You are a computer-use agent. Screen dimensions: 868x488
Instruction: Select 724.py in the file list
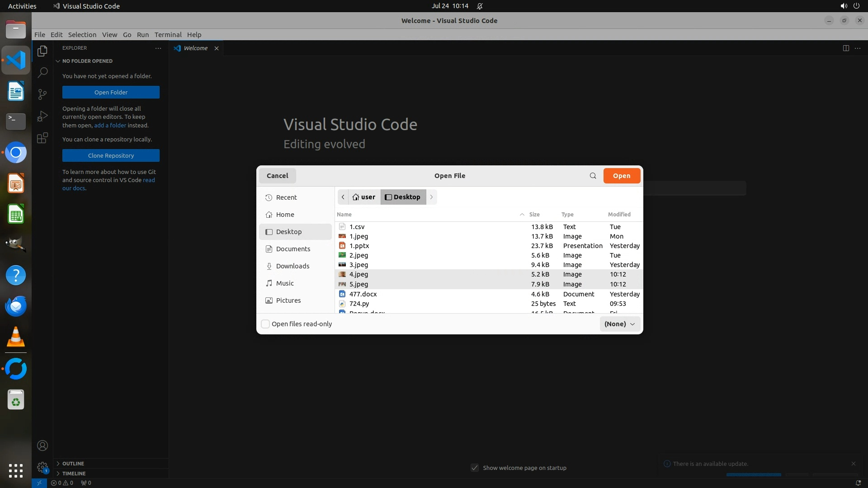pos(359,304)
